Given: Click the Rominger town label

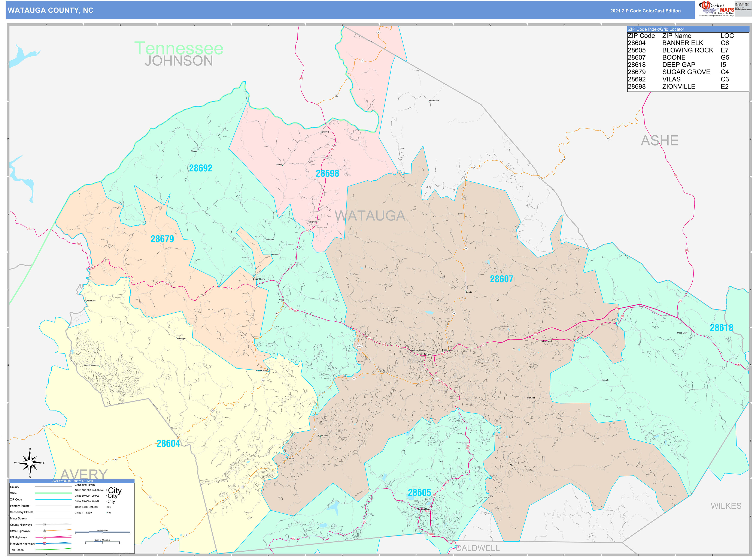Looking at the screenshot, I should tap(180, 338).
